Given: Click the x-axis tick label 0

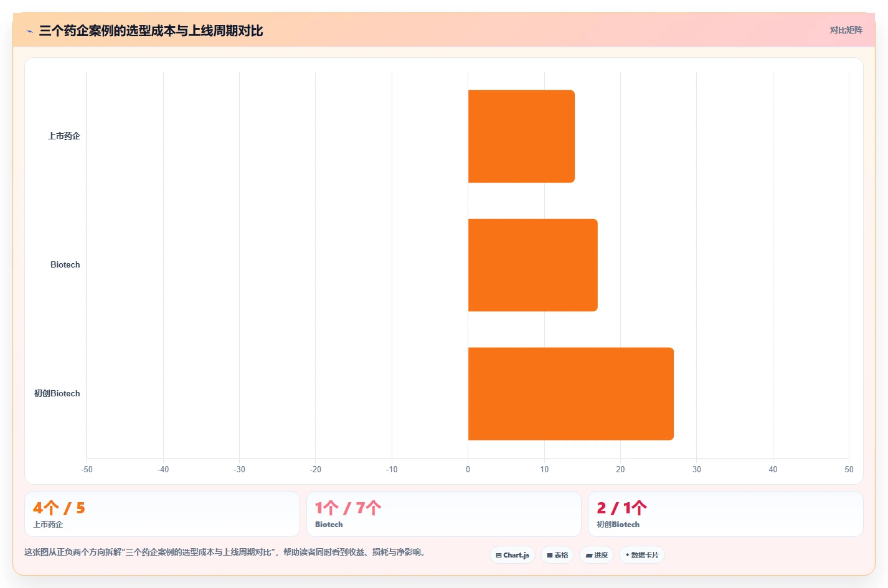Looking at the screenshot, I should (468, 469).
